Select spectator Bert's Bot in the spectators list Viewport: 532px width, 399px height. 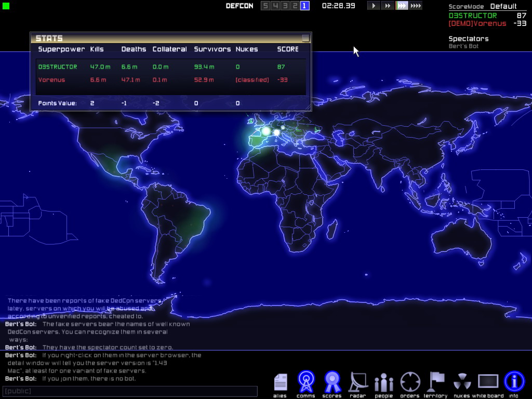(463, 46)
